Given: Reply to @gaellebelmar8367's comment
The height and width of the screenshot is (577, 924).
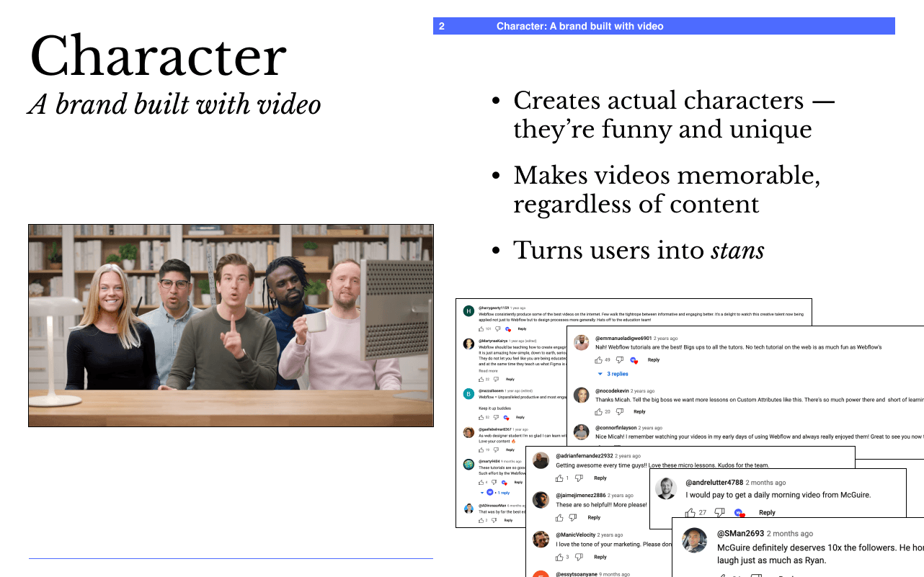Looking at the screenshot, I should pos(510,449).
